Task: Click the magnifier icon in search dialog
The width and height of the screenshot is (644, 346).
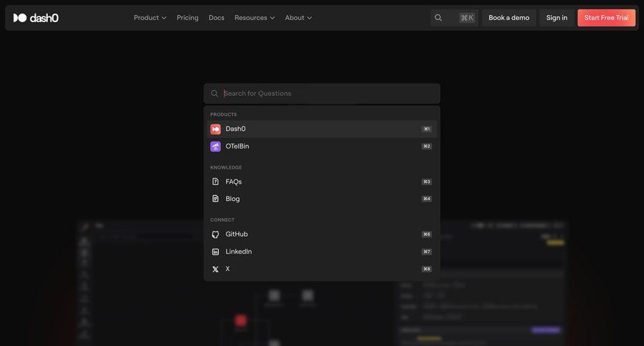Action: point(215,94)
